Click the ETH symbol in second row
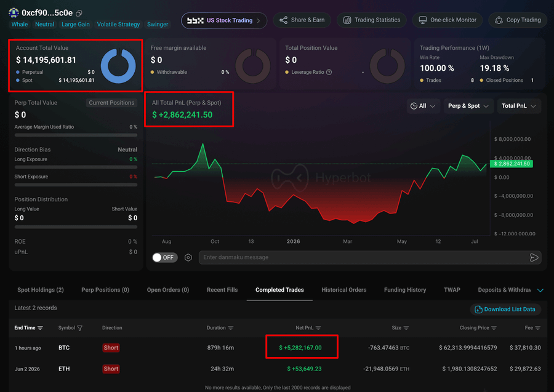This screenshot has height=392, width=554. (x=64, y=369)
